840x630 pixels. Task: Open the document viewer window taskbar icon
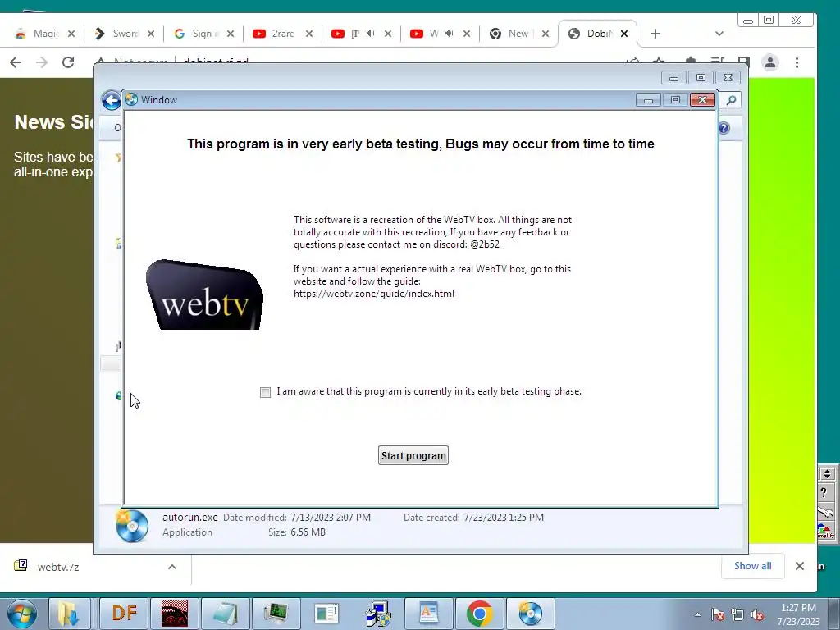(326, 614)
